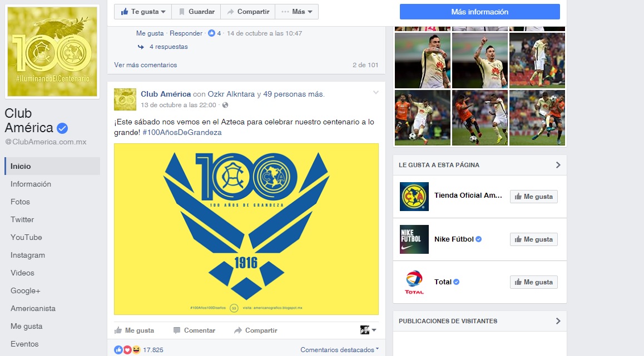Click Me gusta on the centenario post
The width and height of the screenshot is (644, 356).
[x=134, y=330]
